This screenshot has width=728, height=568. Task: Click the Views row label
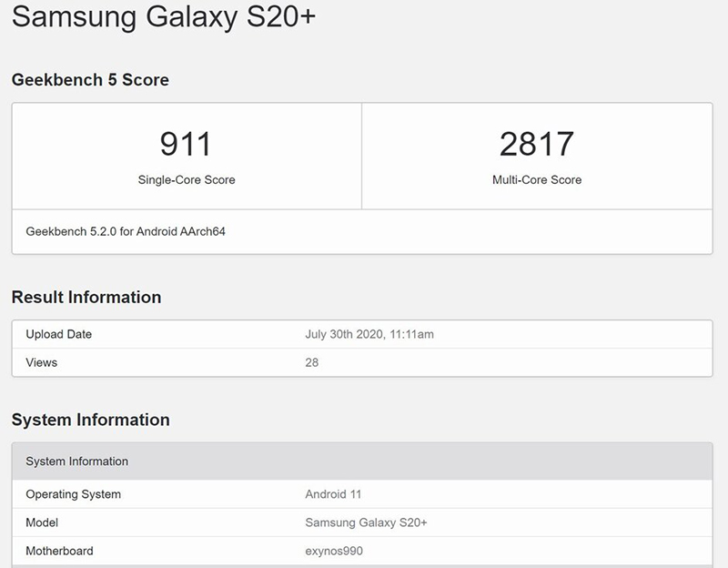(x=42, y=362)
